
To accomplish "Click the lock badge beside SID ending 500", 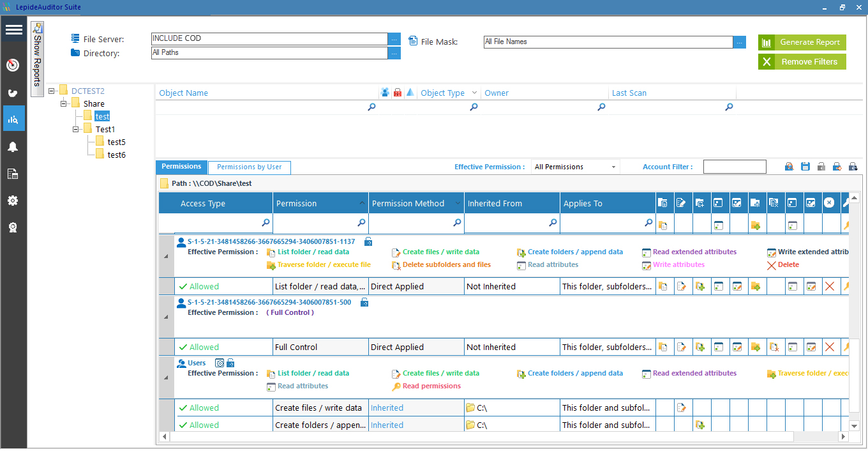I will (364, 302).
